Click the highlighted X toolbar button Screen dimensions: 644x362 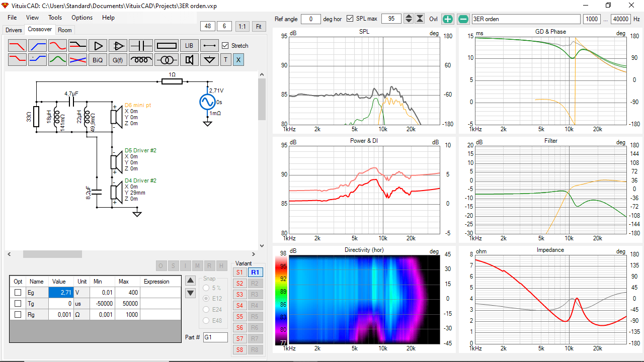click(238, 60)
